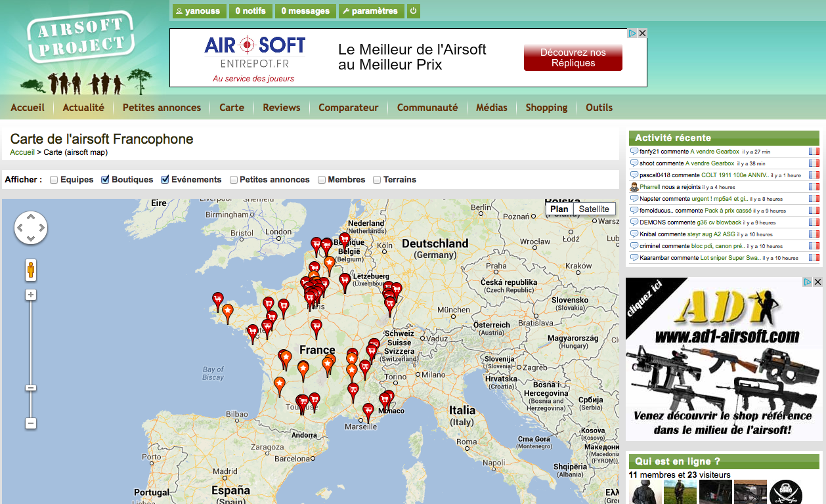Screen dimensions: 826x504
Task: Enable the Terrains checkbox
Action: point(377,180)
